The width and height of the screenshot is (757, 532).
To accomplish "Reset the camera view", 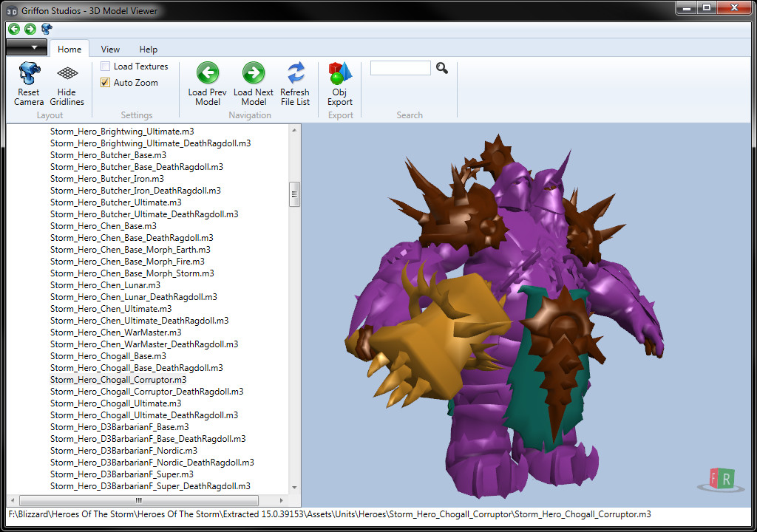I will point(29,84).
